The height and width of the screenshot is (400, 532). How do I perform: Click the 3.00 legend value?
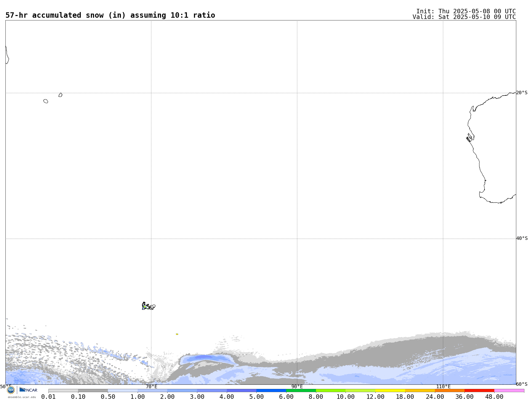197,397
